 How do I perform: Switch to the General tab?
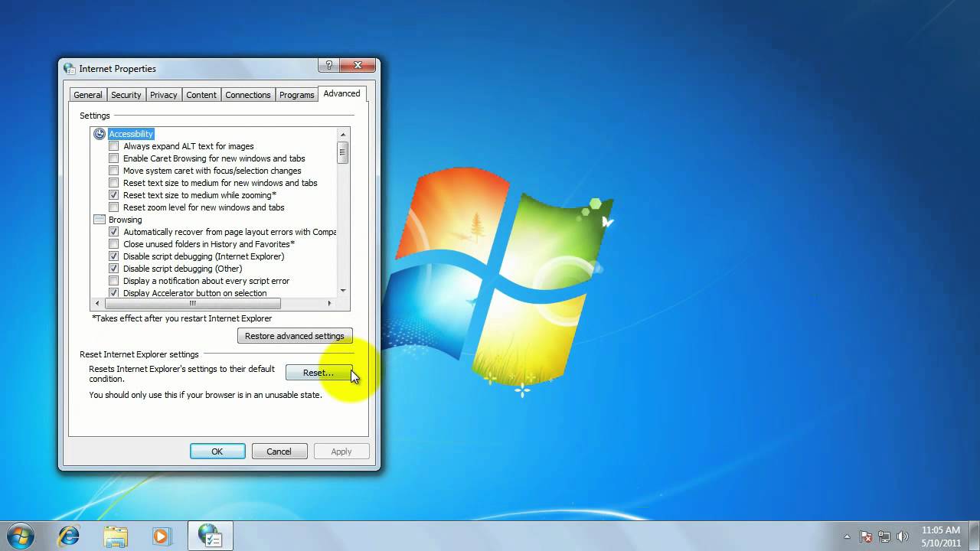(x=87, y=95)
